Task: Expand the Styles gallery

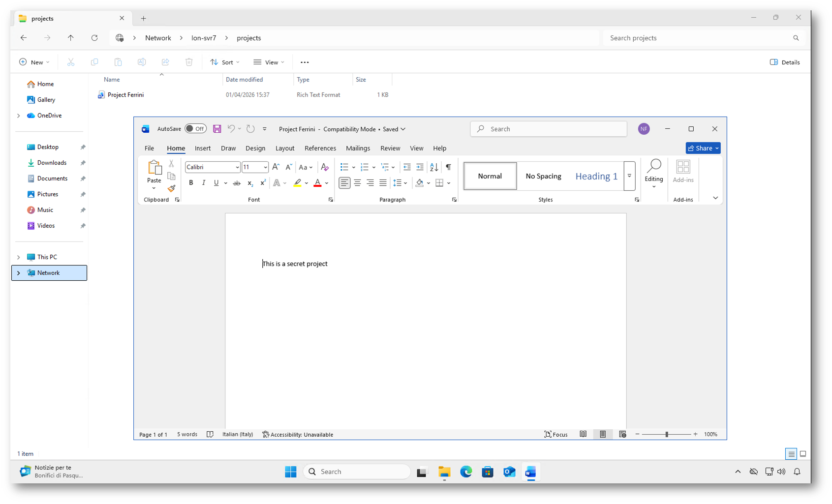Action: (629, 176)
